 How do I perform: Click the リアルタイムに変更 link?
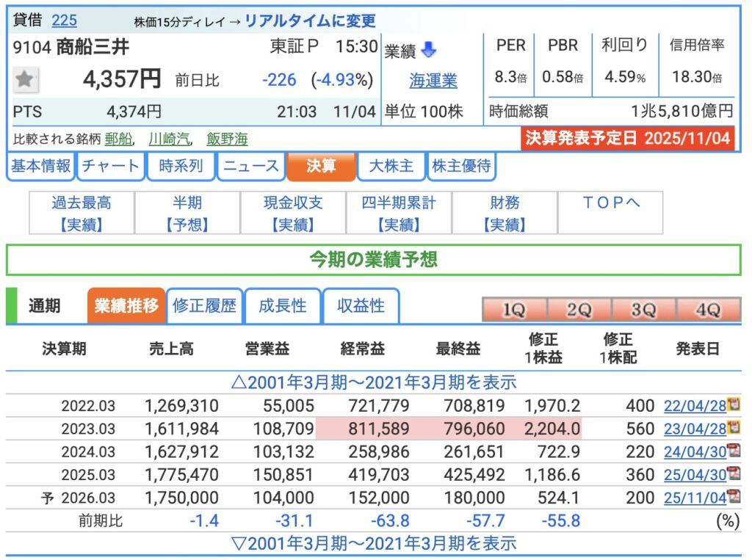click(x=310, y=21)
